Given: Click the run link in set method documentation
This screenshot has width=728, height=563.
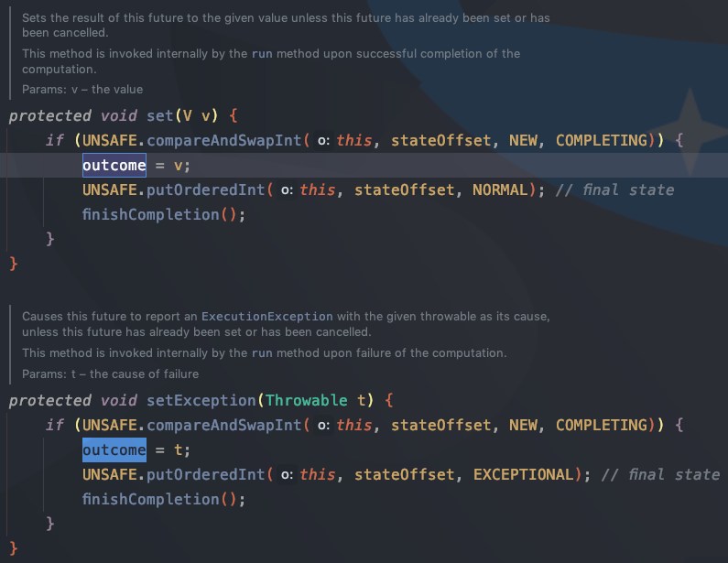Looking at the screenshot, I should pyautogui.click(x=262, y=54).
